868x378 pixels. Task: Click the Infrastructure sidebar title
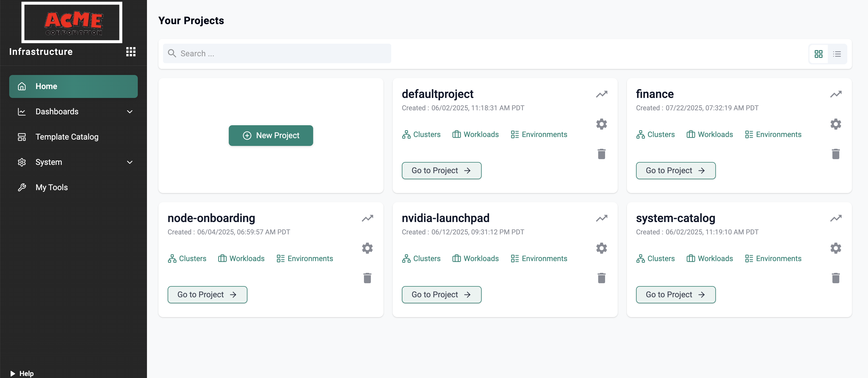point(41,52)
